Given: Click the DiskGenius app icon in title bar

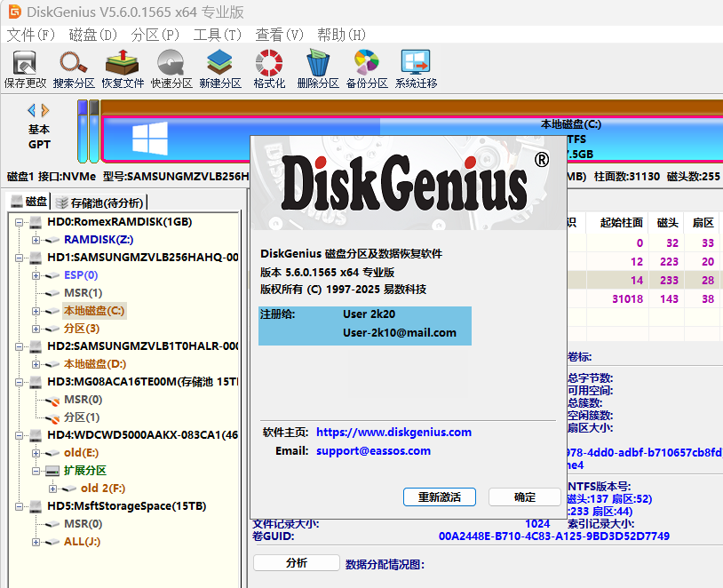Looking at the screenshot, I should pos(15,11).
